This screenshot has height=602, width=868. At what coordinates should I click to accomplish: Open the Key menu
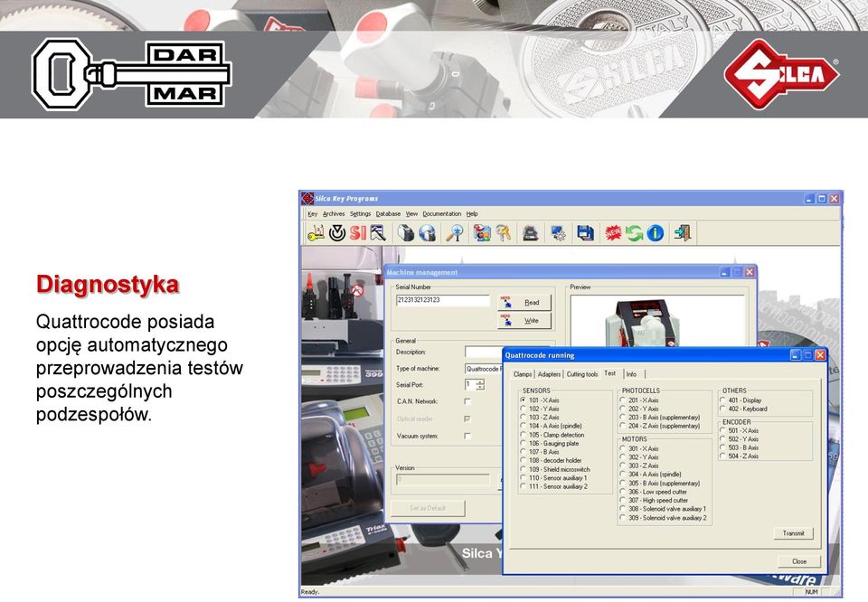tap(312, 213)
